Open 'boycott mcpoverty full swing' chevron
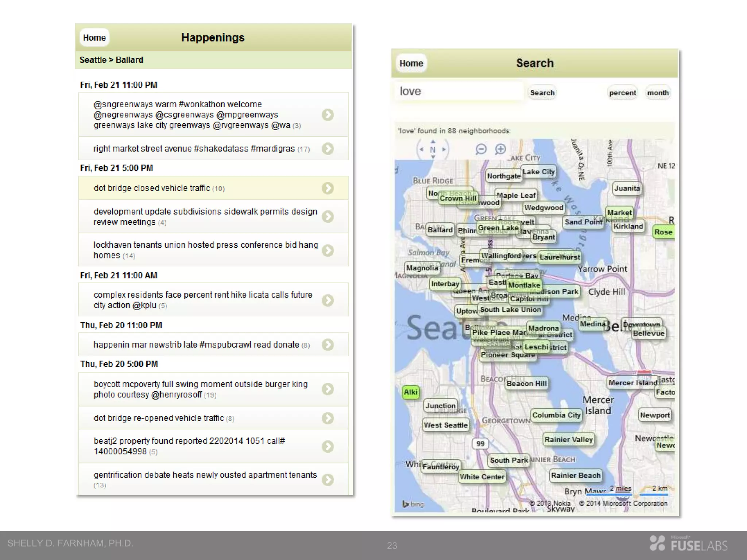 [328, 389]
